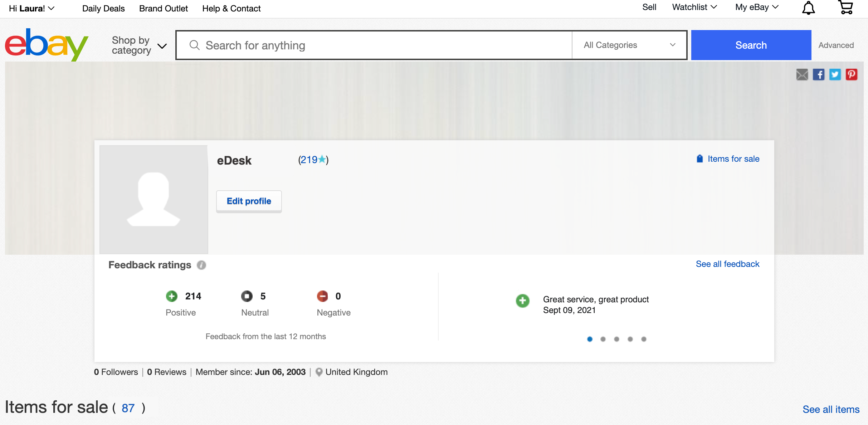Click the 'Feedback ratings' heading
Screen dimensions: 868x425
pyautogui.click(x=150, y=265)
